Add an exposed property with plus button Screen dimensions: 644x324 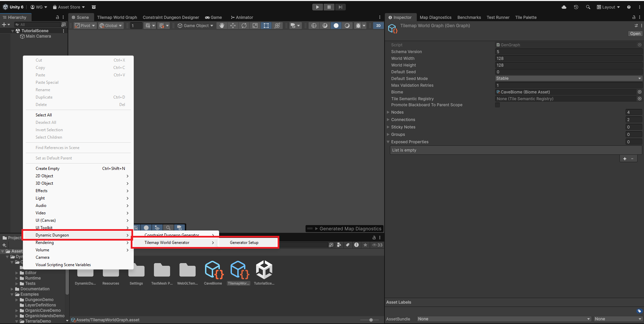point(625,159)
